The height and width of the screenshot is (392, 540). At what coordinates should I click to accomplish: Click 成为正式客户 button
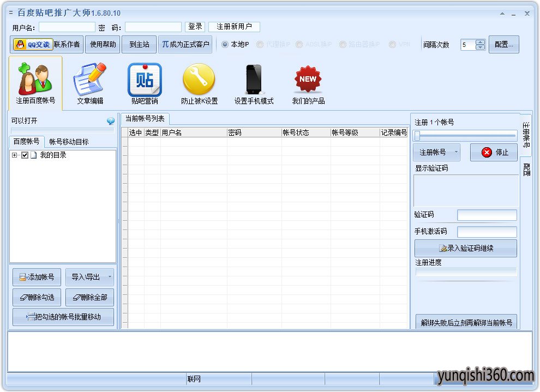click(185, 44)
